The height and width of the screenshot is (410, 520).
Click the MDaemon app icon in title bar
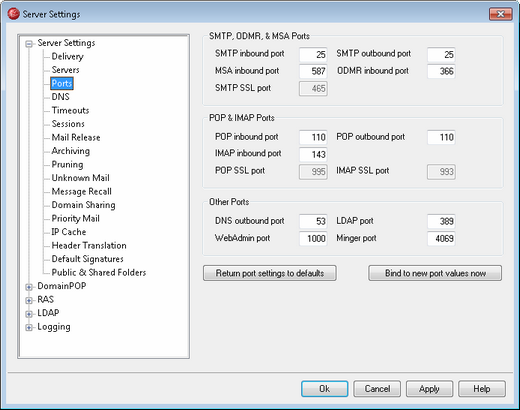(13, 14)
